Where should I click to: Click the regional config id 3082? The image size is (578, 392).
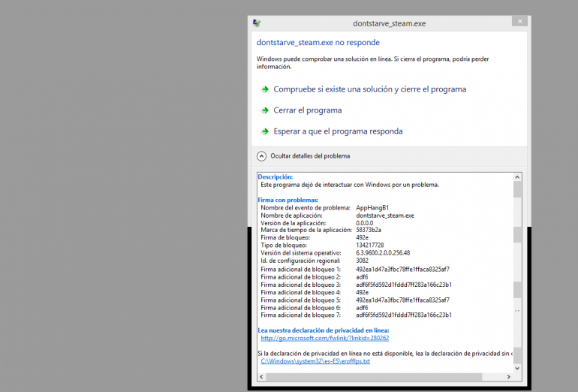point(362,261)
